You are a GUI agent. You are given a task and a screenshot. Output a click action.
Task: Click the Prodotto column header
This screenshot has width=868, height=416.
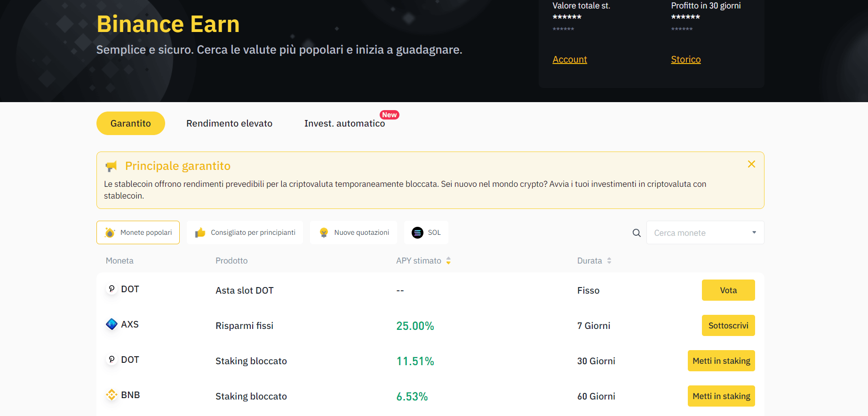[x=231, y=261]
